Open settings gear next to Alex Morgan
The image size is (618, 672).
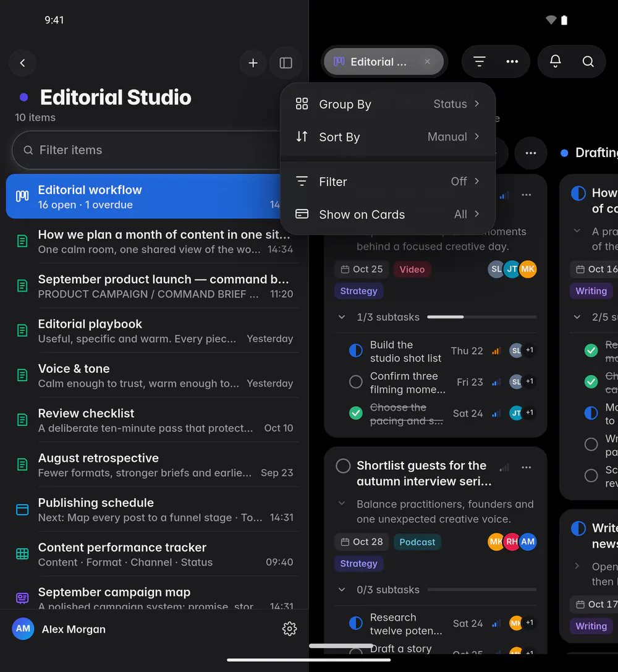(289, 629)
